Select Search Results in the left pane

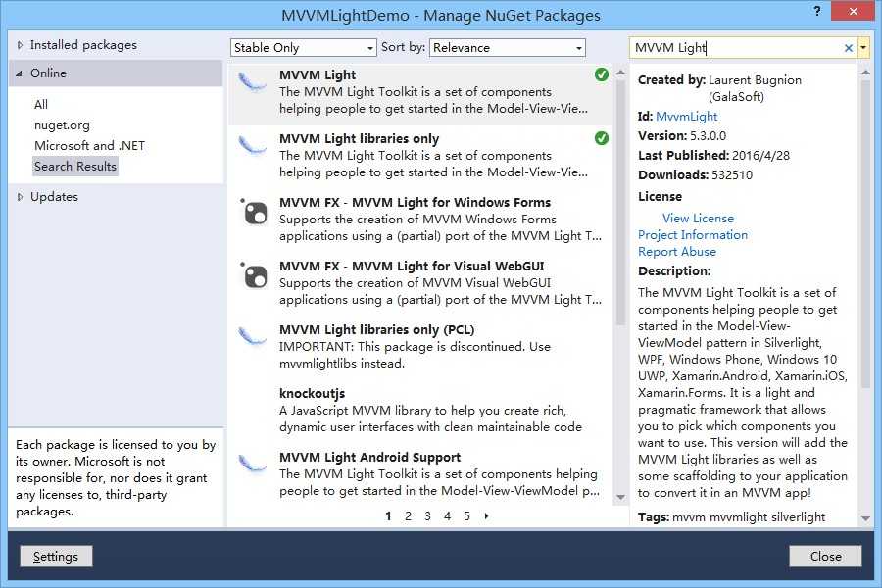point(75,167)
